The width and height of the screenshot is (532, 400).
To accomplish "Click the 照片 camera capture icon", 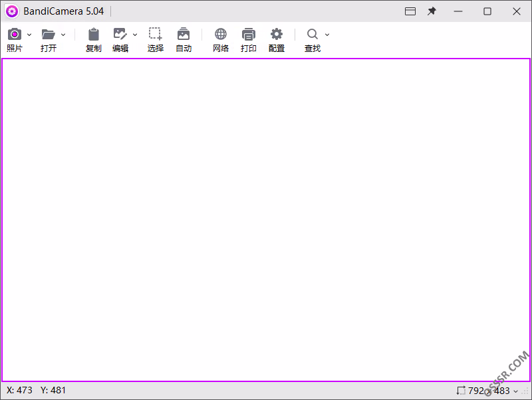I will [15, 35].
